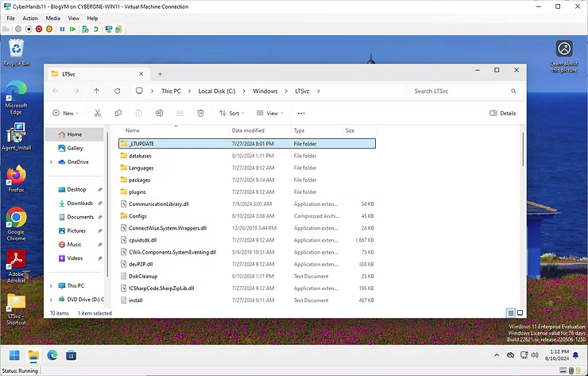Screen dimensions: 588x376
Task: Click See more (three dots) button
Action: point(301,113)
